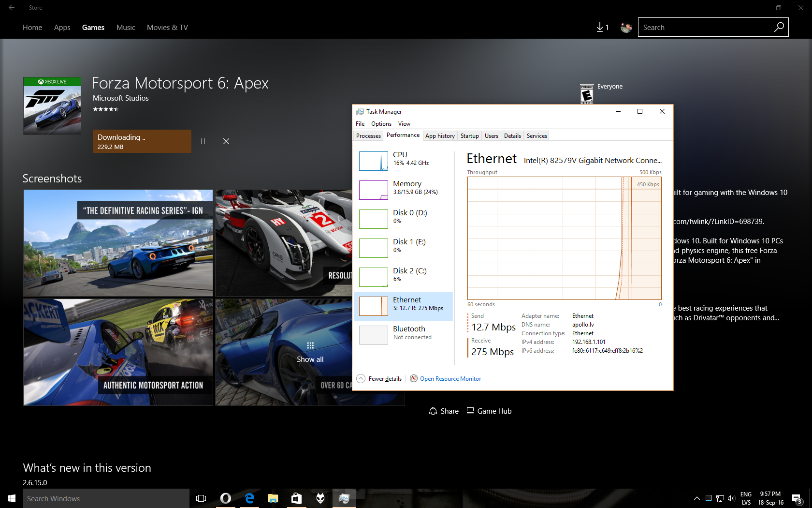The height and width of the screenshot is (508, 812).
Task: Switch to the App history tab
Action: (x=440, y=136)
